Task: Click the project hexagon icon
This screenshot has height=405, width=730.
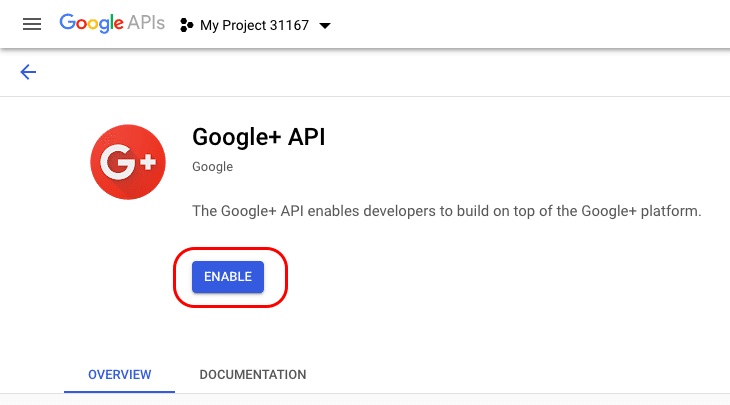Action: [x=186, y=25]
